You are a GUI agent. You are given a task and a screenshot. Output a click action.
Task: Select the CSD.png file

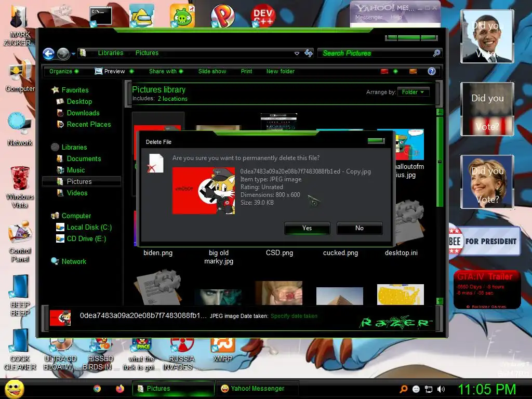[279, 253]
